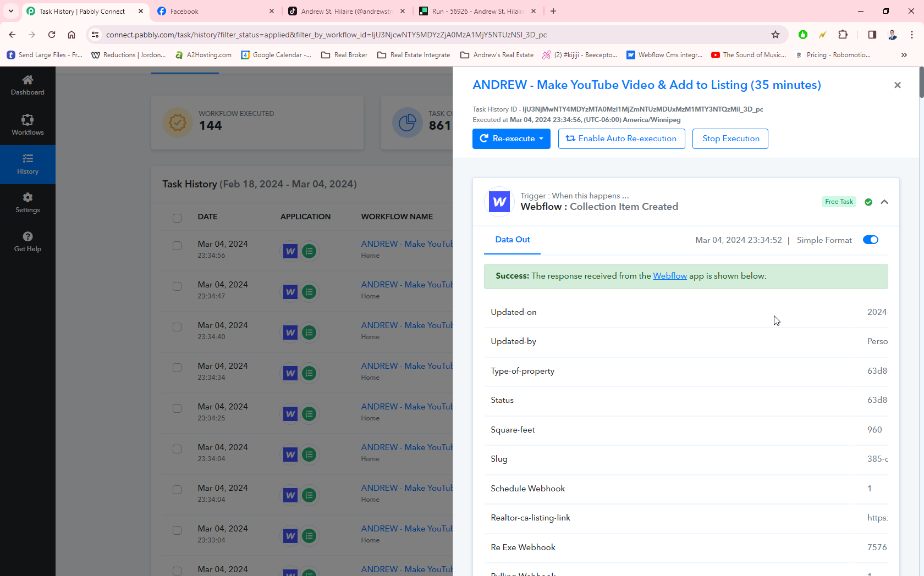Click Google Sheets icon in 23:34:40 row
Screen dimensions: 924x576
coord(310,333)
